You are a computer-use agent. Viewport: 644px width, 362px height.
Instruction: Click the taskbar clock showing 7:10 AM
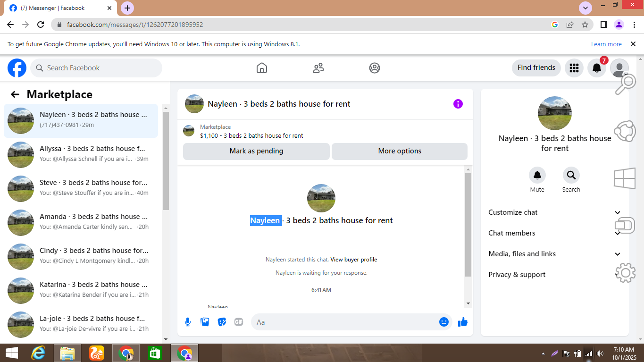(624, 353)
